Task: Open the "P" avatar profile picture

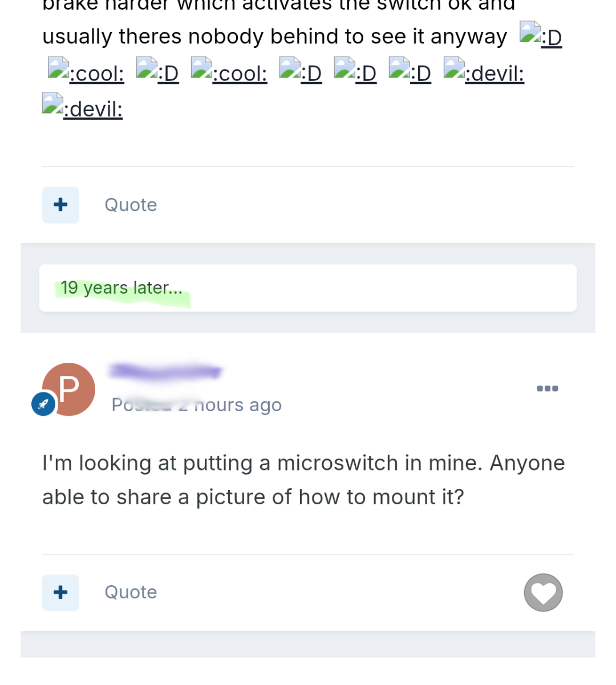Action: (69, 389)
